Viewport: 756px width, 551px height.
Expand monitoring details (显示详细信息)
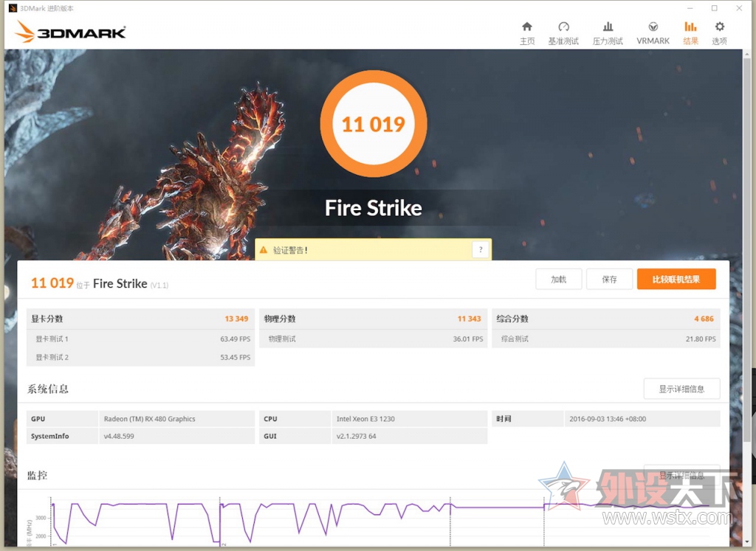pos(681,475)
